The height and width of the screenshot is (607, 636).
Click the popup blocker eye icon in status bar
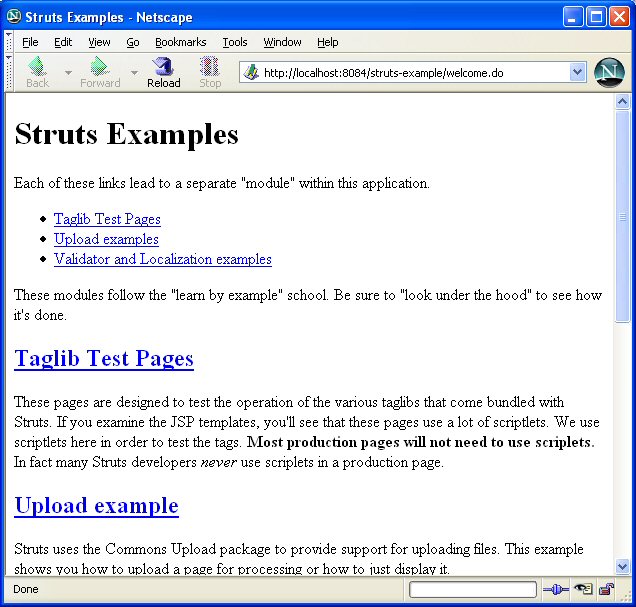tap(584, 589)
